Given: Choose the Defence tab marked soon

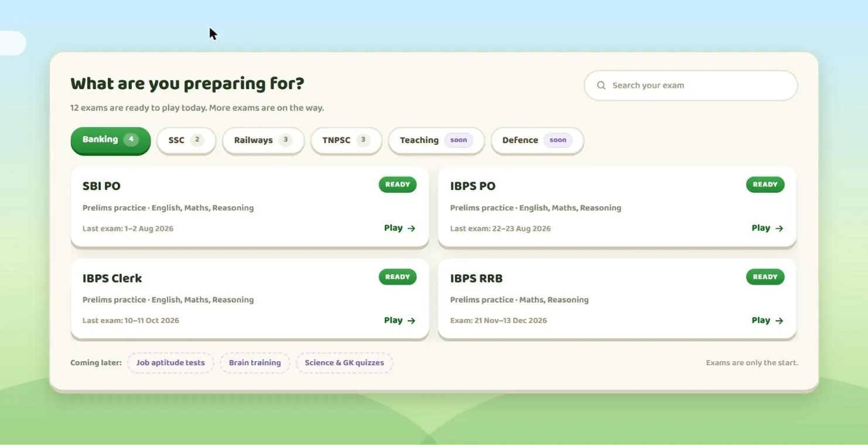Looking at the screenshot, I should pos(537,140).
